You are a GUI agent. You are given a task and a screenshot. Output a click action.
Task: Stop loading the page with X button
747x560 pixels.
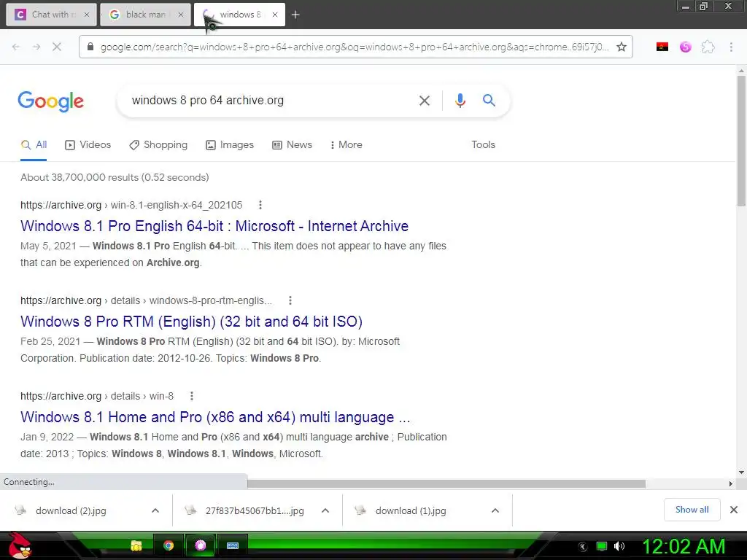pyautogui.click(x=57, y=47)
